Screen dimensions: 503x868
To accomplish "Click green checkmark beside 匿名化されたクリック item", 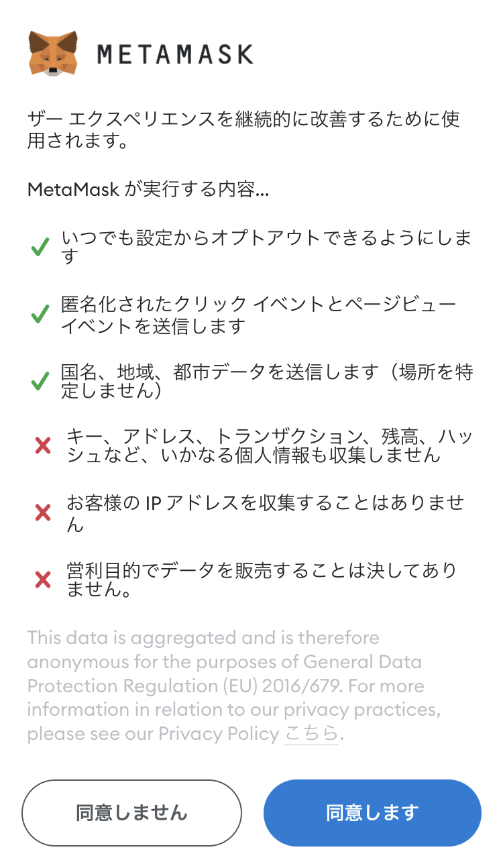I will click(x=40, y=314).
